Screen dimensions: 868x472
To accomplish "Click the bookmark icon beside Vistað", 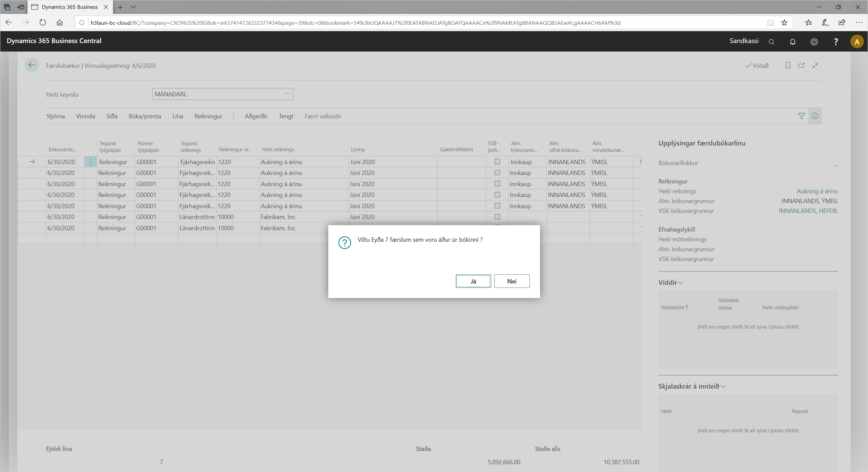I will click(788, 65).
